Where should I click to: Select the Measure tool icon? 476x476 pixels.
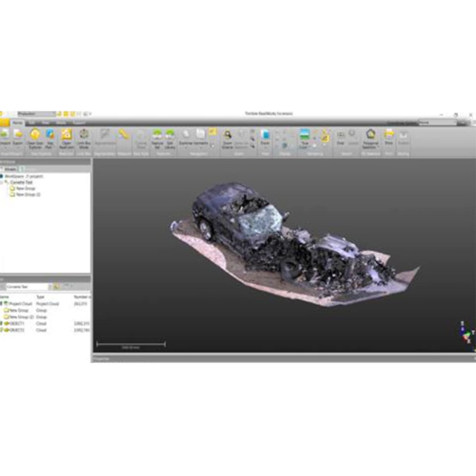[x=123, y=135]
